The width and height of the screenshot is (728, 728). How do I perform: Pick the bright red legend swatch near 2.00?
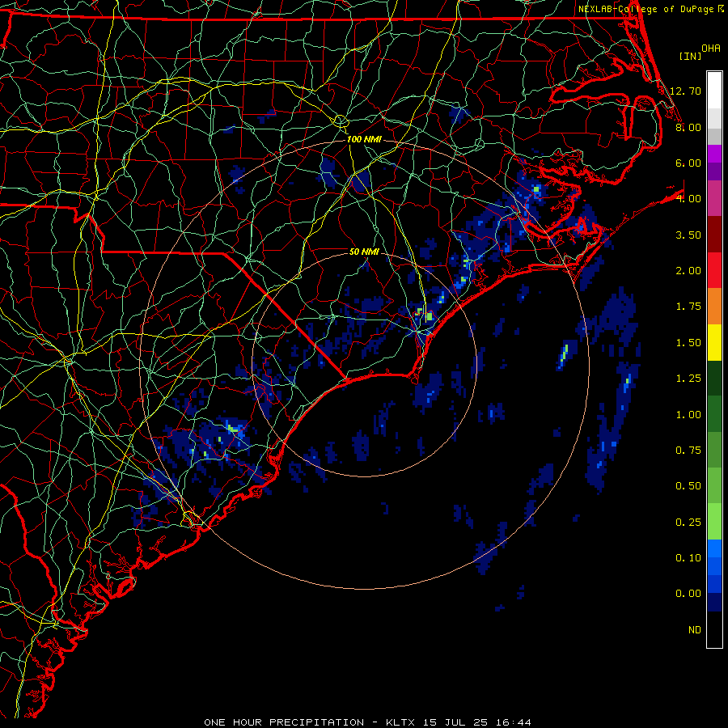click(714, 270)
